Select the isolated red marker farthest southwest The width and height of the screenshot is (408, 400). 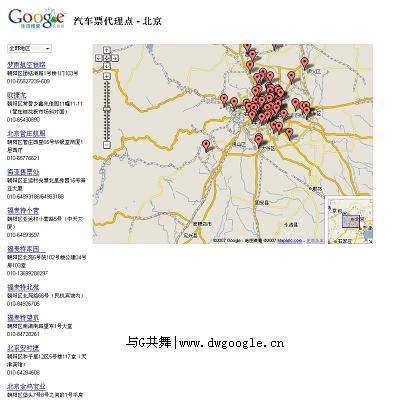pyautogui.click(x=206, y=146)
